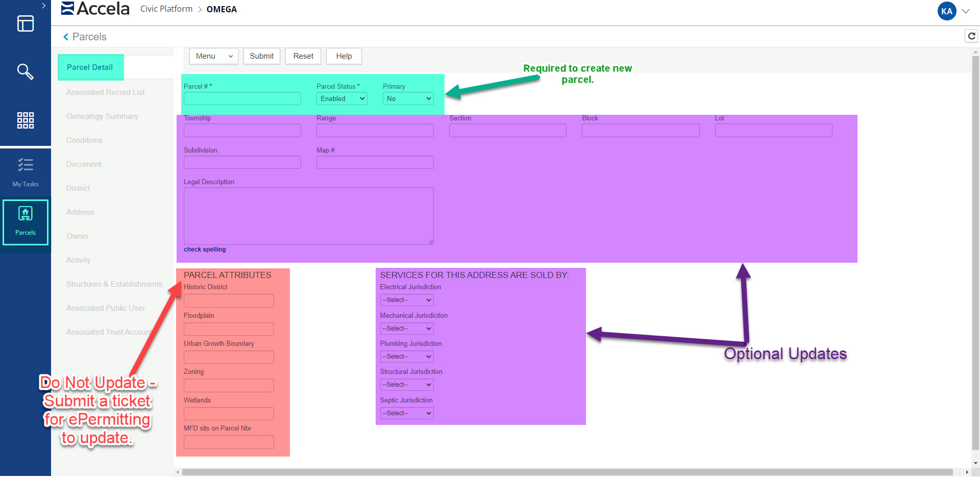Click into the Parcel # input field

(x=242, y=99)
